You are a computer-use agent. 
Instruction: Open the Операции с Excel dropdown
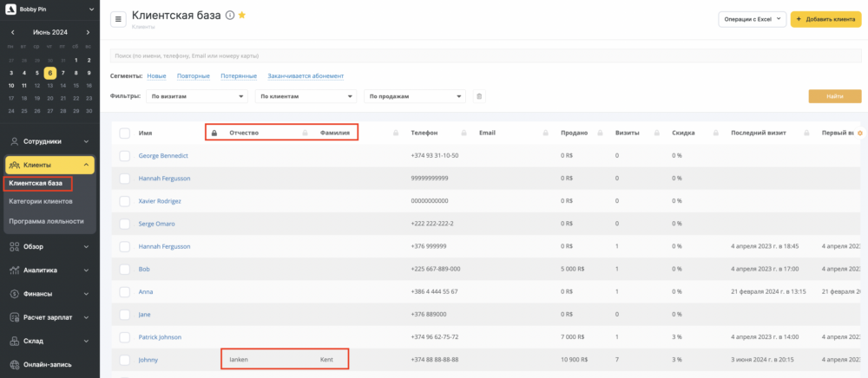[x=752, y=19]
